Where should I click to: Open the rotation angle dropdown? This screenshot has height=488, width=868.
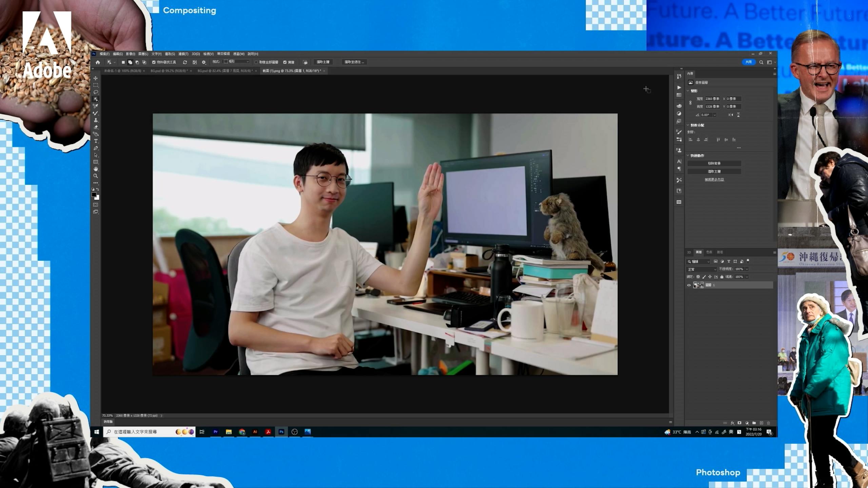point(714,115)
